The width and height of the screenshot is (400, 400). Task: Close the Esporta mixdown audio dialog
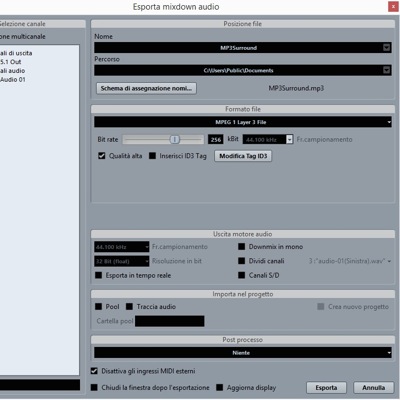pos(393,7)
